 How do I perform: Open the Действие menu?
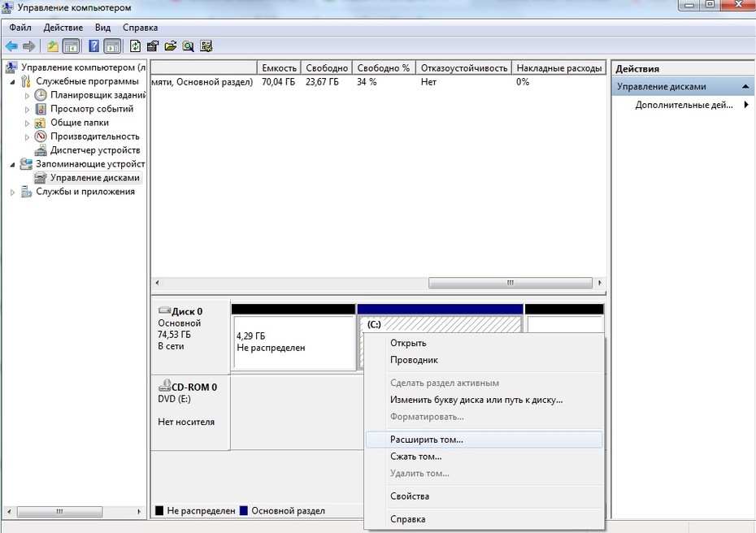pos(63,28)
